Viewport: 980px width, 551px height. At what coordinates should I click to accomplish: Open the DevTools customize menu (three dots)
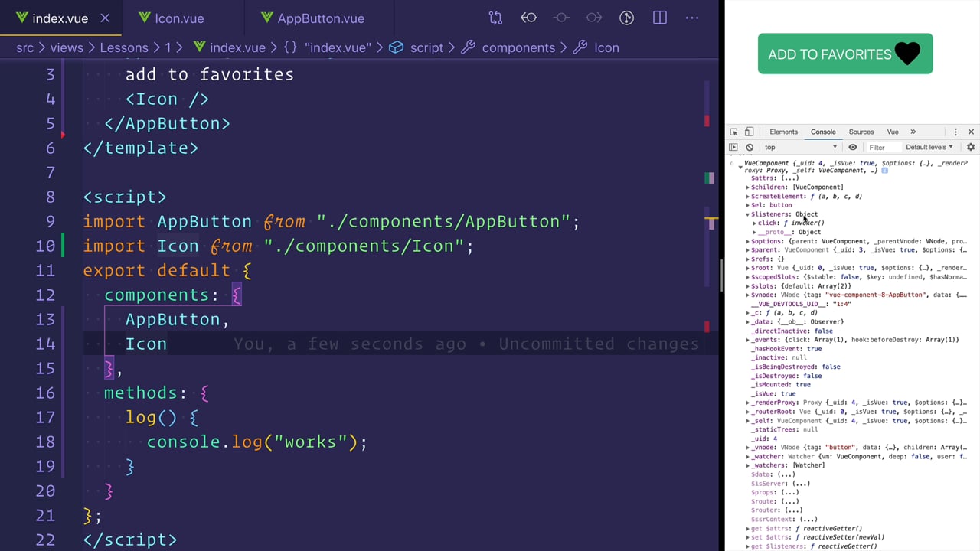pos(955,132)
